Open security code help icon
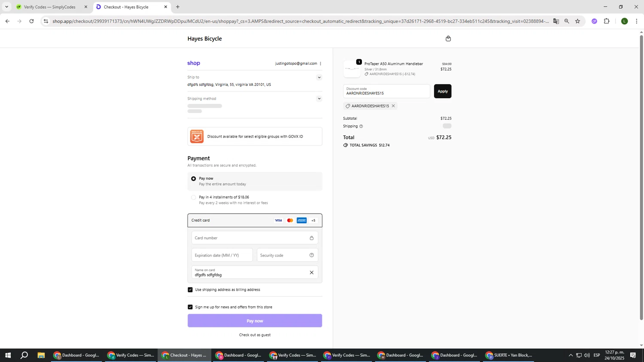 pos(312,255)
